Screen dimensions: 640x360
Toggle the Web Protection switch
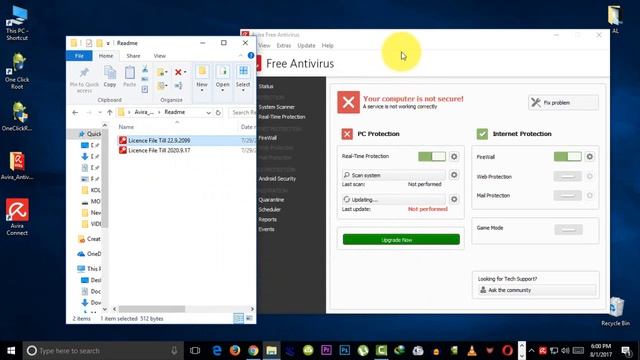click(x=567, y=176)
